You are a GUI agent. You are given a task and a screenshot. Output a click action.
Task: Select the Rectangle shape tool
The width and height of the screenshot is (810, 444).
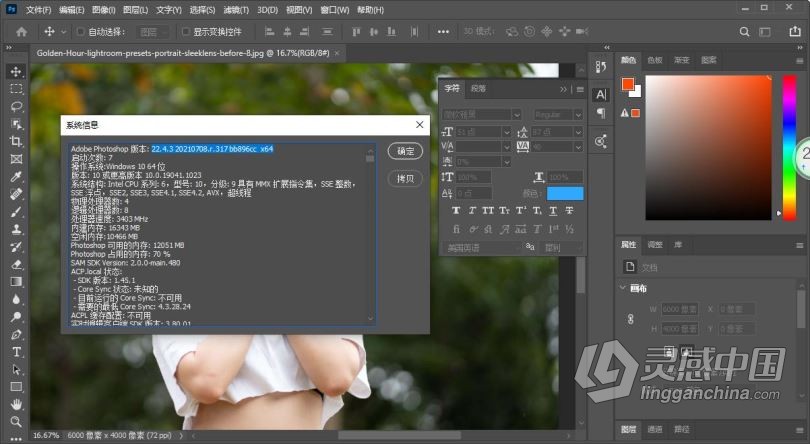[16, 387]
